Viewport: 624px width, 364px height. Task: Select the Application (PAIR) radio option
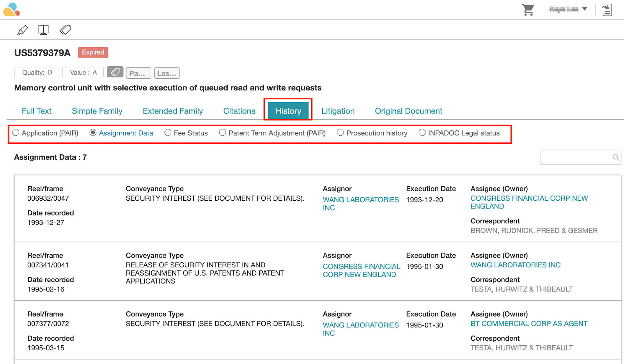click(x=16, y=133)
